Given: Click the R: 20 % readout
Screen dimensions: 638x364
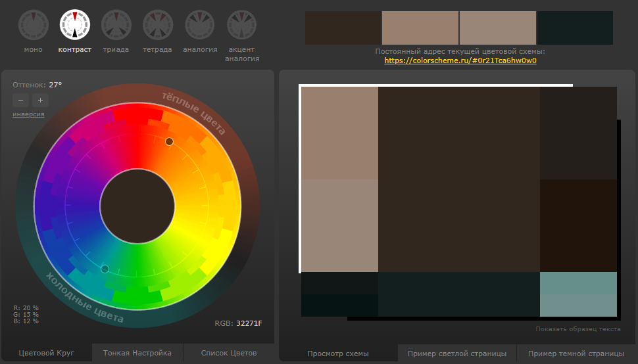Looking at the screenshot, I should pos(26,308).
